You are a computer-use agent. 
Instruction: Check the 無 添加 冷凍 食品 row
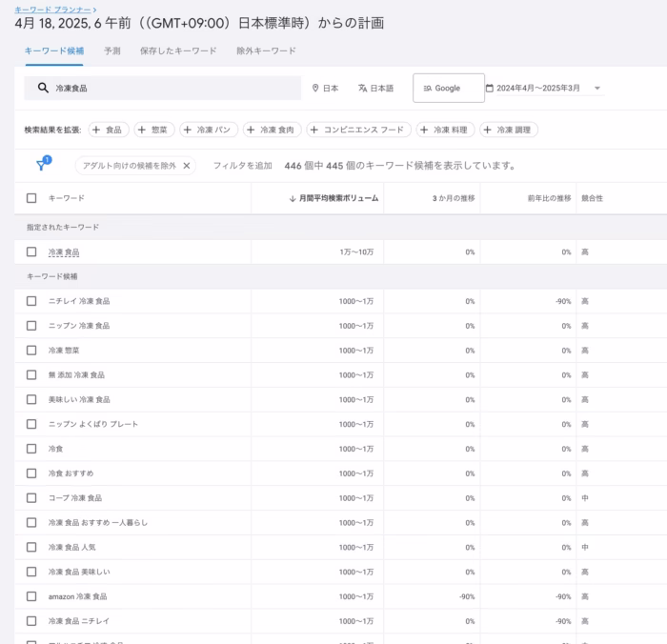pos(31,374)
